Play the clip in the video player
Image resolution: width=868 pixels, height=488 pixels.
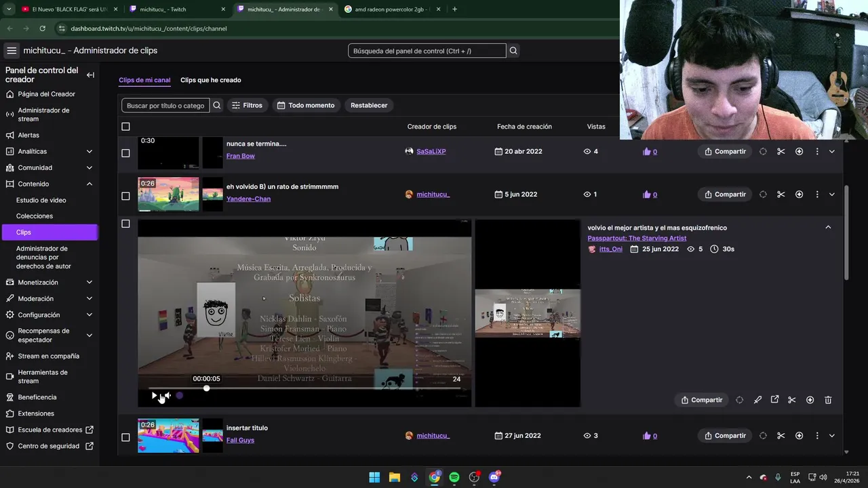click(x=154, y=395)
